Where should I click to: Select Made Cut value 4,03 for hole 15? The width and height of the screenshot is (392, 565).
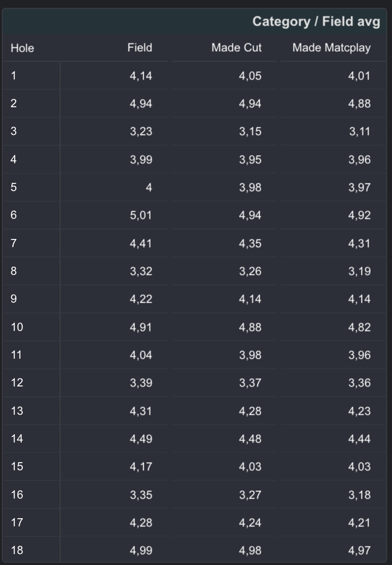coord(250,466)
